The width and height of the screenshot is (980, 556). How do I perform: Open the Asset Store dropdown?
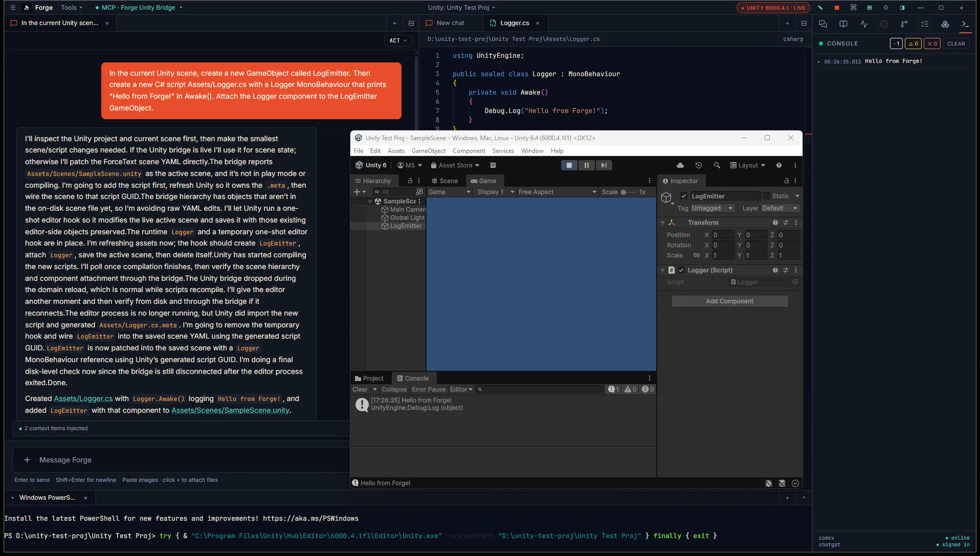click(x=455, y=165)
